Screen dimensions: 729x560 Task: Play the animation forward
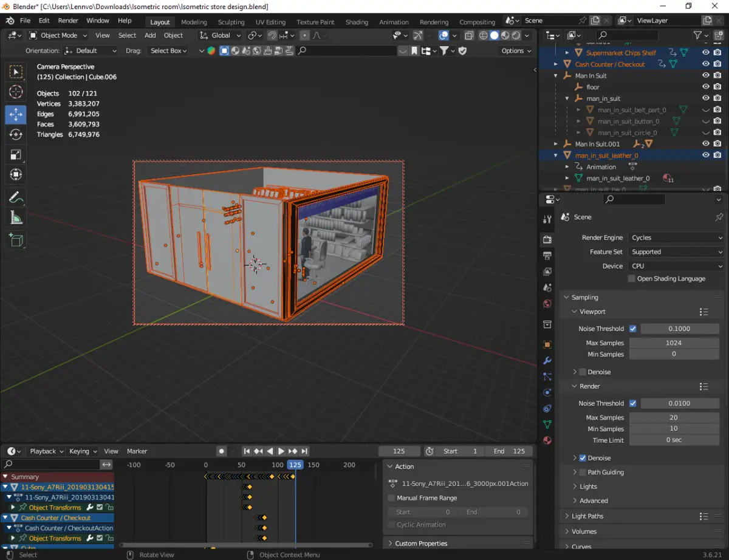281,451
